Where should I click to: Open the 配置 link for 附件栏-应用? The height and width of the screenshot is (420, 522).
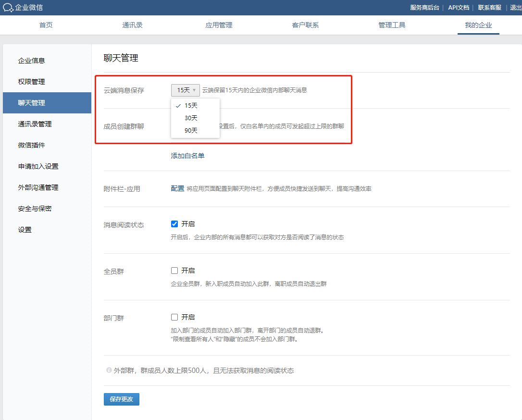click(177, 189)
